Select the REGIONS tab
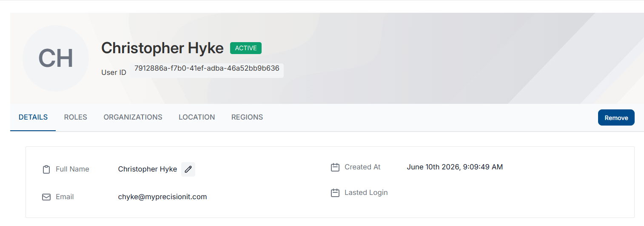Image resolution: width=644 pixels, height=226 pixels. click(x=247, y=117)
